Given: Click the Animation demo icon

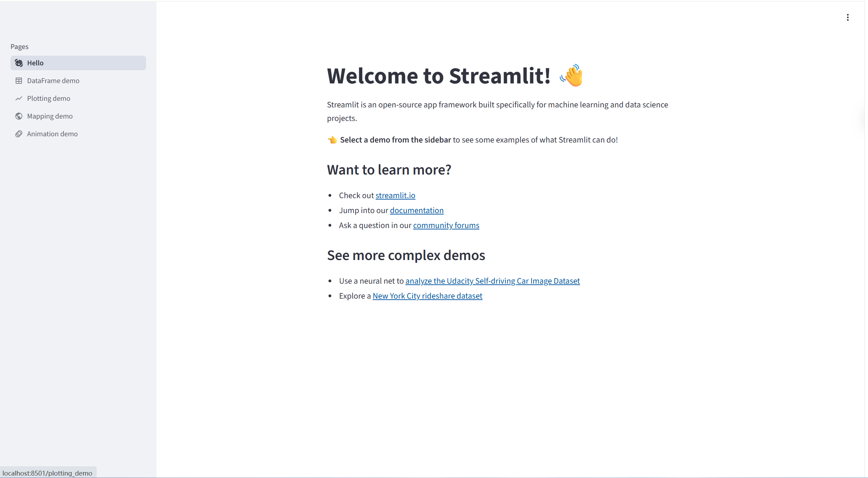Looking at the screenshot, I should click(19, 134).
